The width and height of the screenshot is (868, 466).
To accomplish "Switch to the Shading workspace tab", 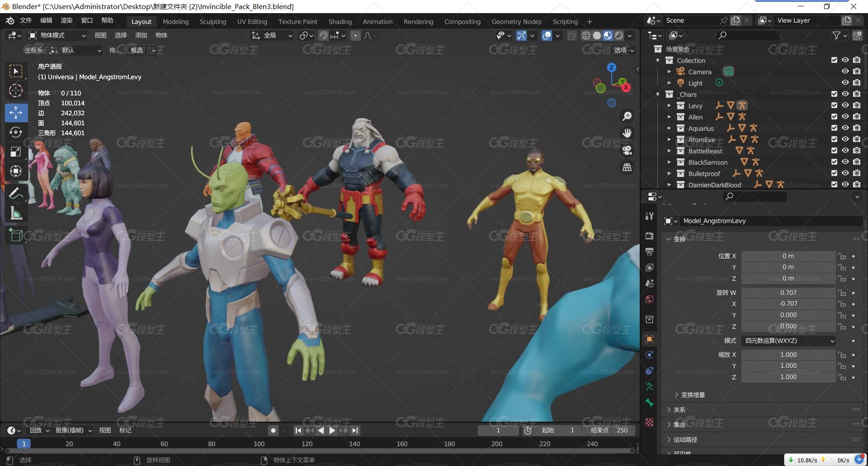I will point(340,22).
